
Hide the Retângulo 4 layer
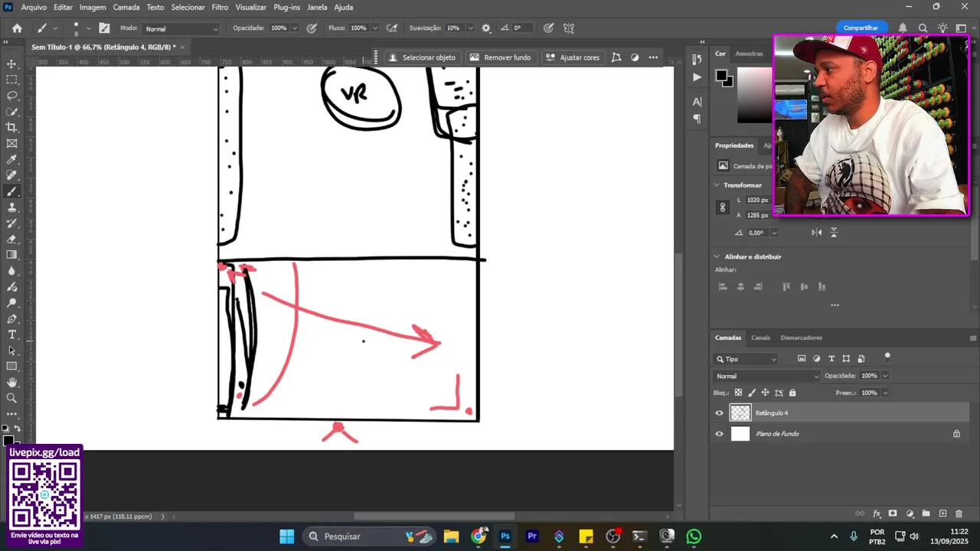pos(719,413)
